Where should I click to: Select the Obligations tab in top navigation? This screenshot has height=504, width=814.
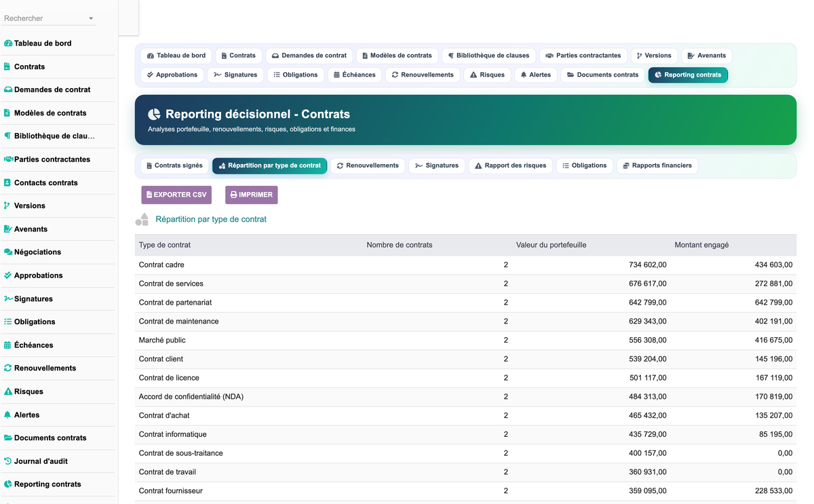(x=295, y=75)
